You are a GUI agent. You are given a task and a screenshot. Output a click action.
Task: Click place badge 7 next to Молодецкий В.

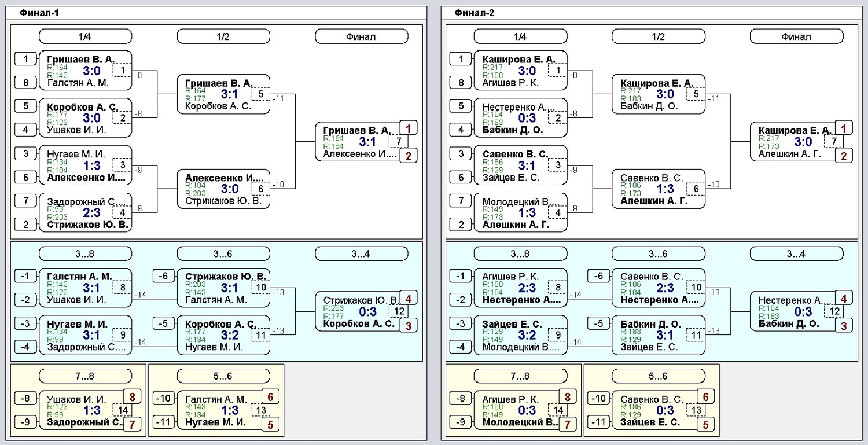click(567, 425)
